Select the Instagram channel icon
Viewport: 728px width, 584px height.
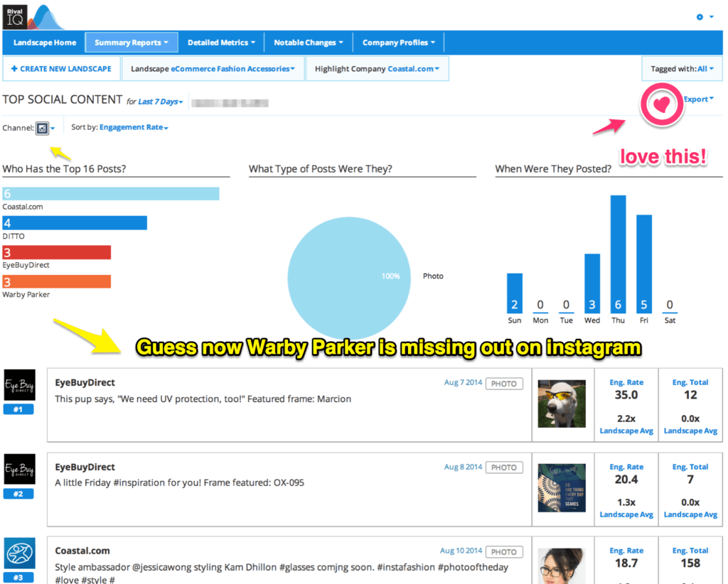tap(43, 128)
